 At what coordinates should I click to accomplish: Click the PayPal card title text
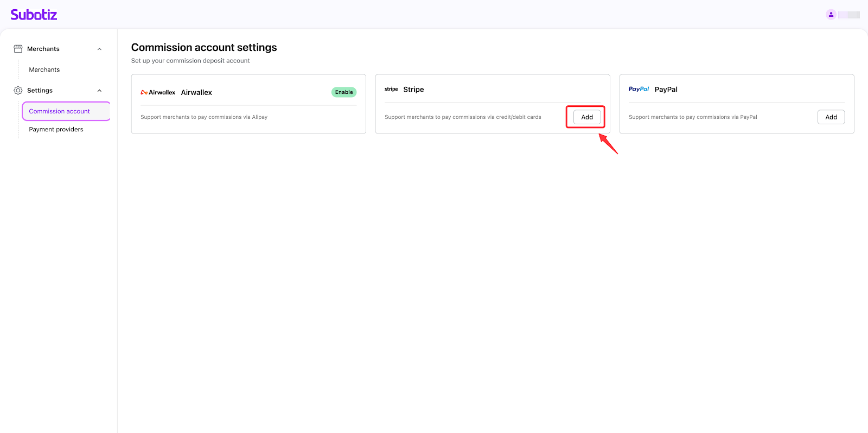tap(666, 90)
